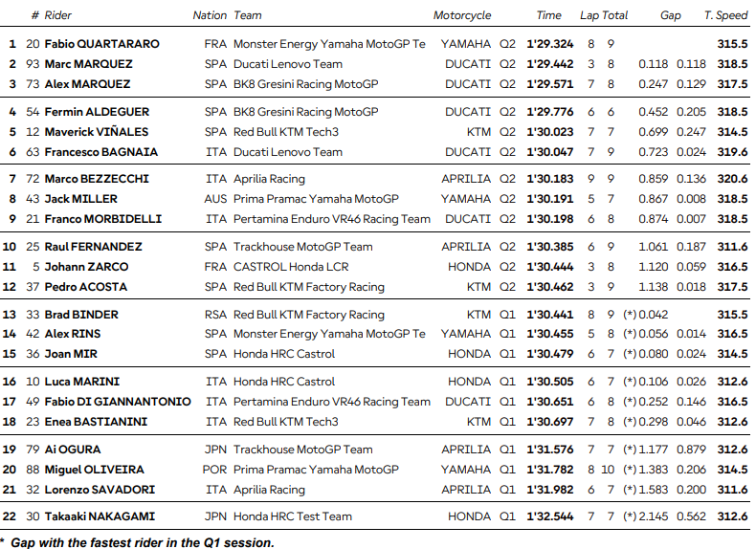Screen dimensions: 756x549
Task: Click Joan MIR's lap time 1'30.479
Action: [549, 354]
